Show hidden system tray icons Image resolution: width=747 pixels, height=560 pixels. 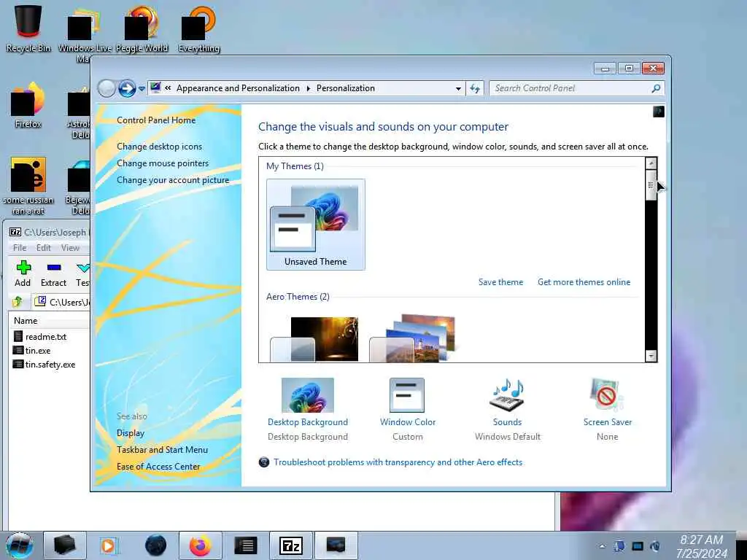[x=602, y=546]
